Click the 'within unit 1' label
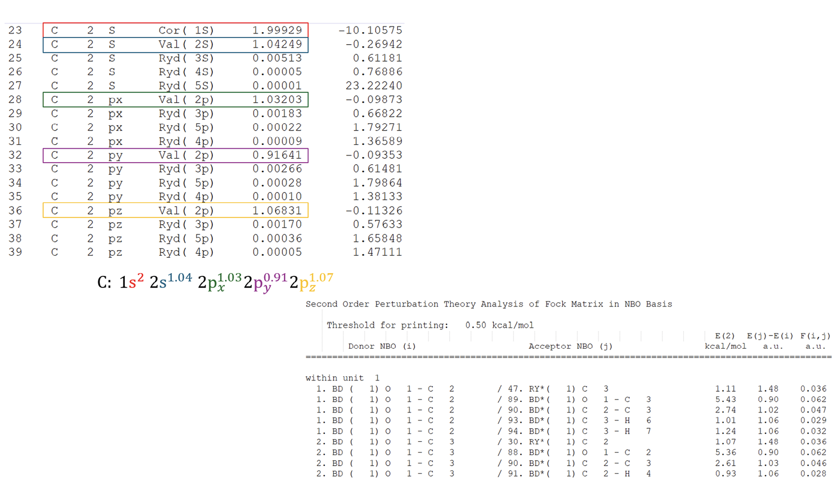The width and height of the screenshot is (840, 504). point(342,378)
